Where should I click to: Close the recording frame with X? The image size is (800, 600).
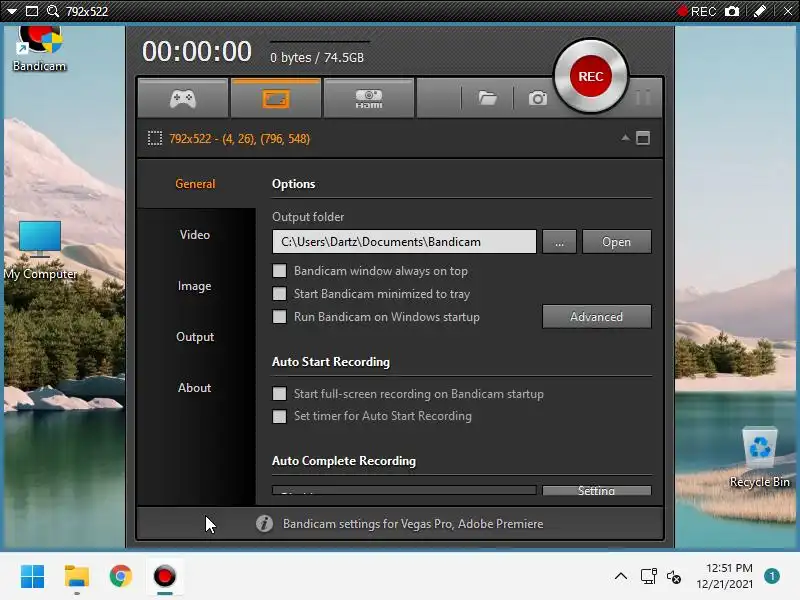(x=788, y=11)
